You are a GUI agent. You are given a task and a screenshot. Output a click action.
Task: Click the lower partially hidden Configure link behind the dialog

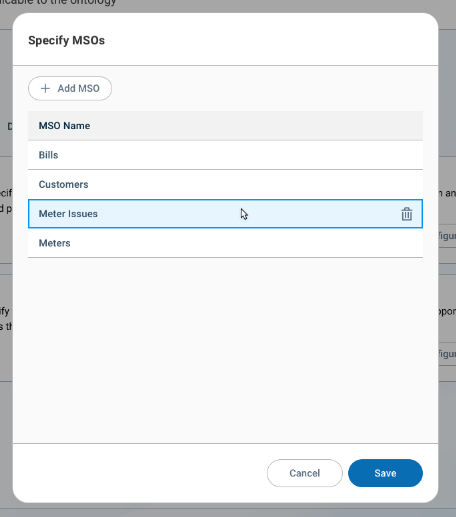[447, 353]
